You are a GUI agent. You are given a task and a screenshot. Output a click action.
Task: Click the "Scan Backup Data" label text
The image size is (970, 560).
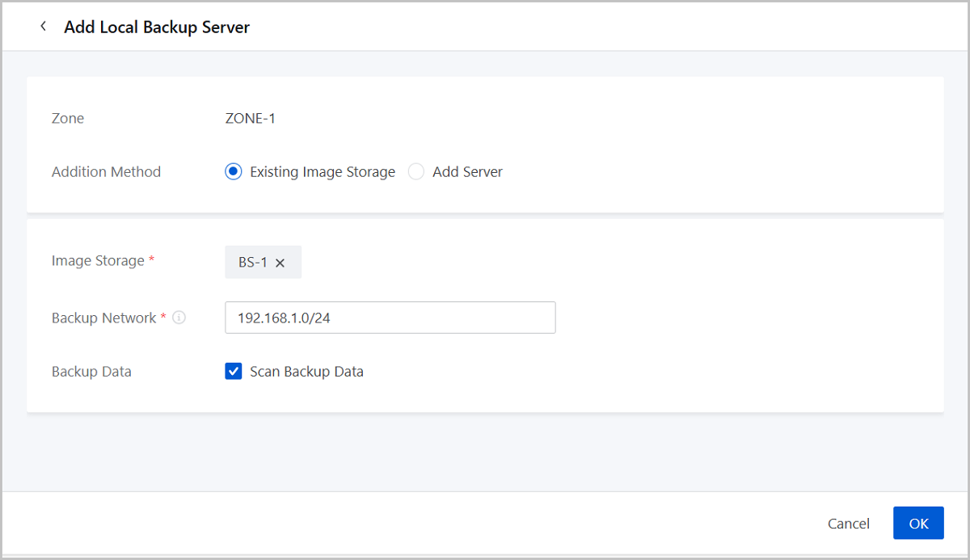(x=306, y=372)
